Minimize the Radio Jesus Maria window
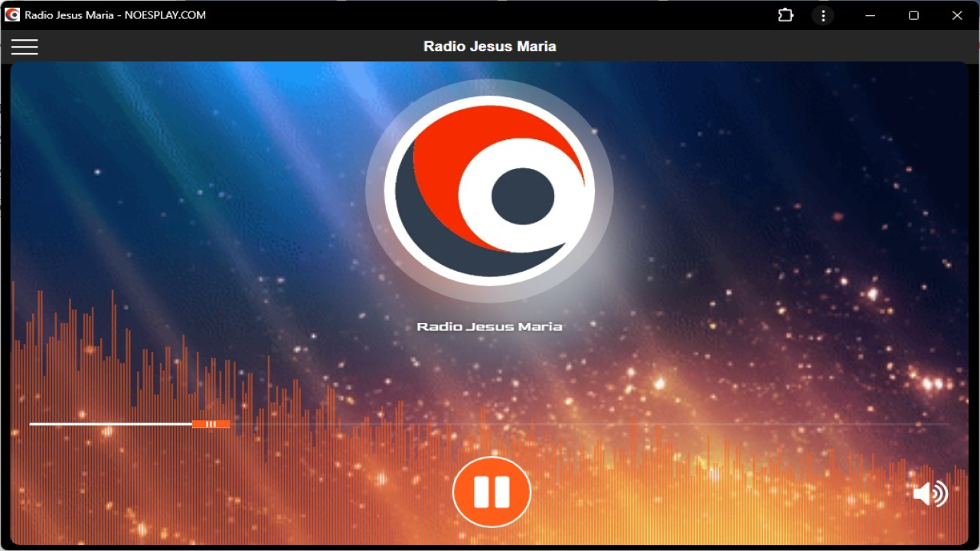This screenshot has height=551, width=980. tap(871, 15)
